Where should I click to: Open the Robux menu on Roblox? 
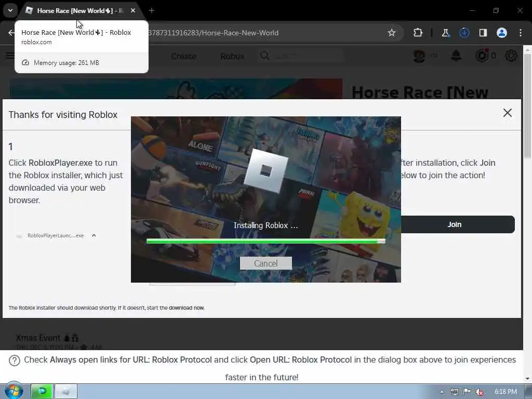click(232, 56)
